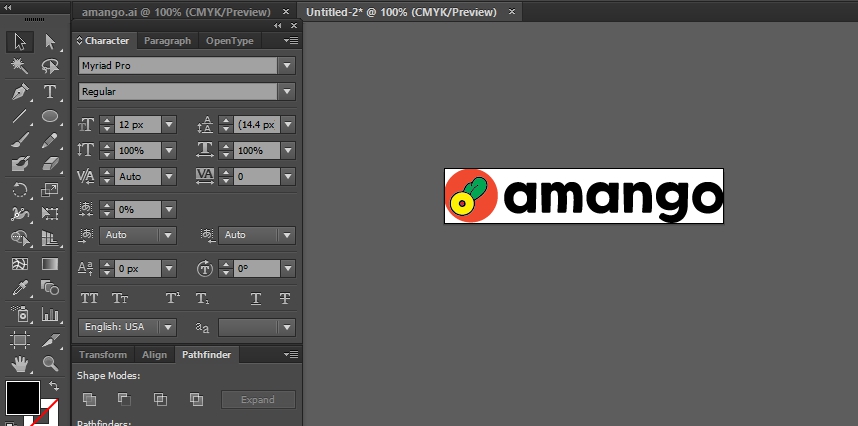The width and height of the screenshot is (858, 426).
Task: Select the Type tool
Action: pyautogui.click(x=50, y=91)
